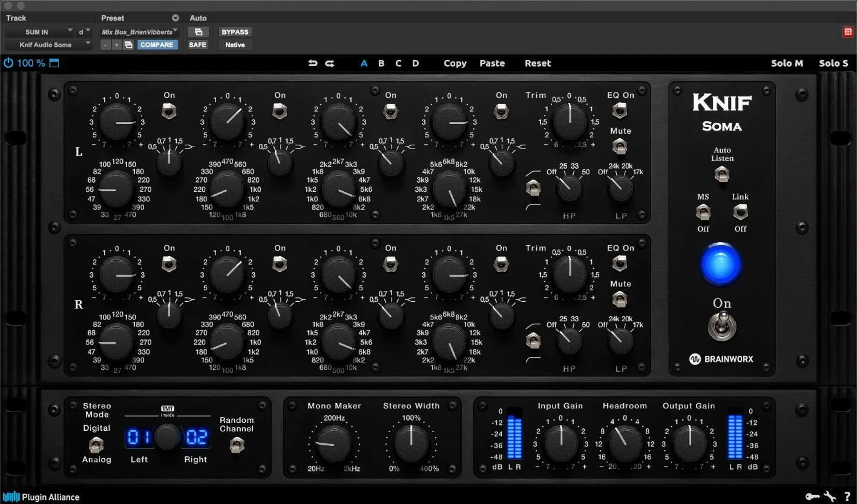Toggle the L channel first band On switch

coord(169,111)
